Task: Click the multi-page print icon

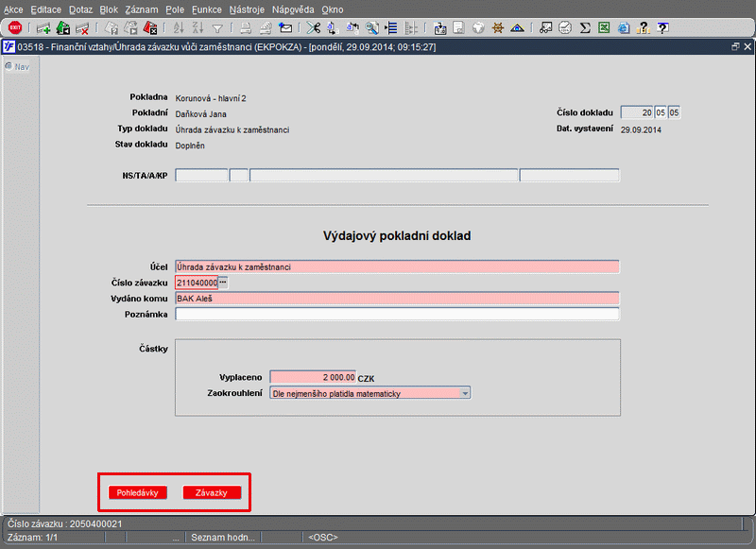Action: pos(266,28)
